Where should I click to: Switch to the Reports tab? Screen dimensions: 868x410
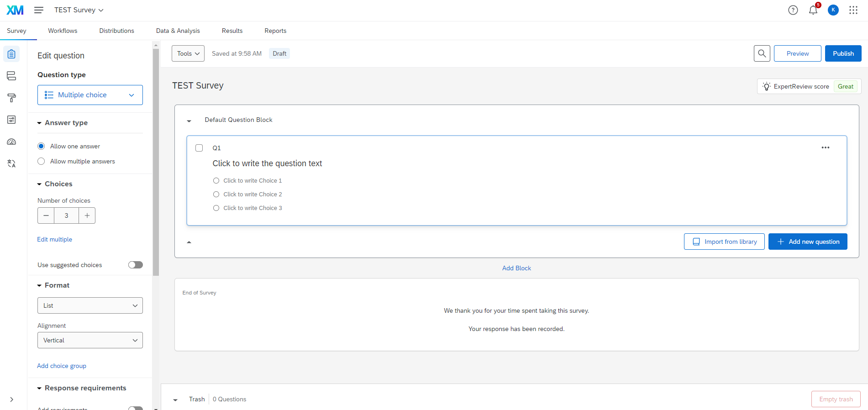pos(275,31)
